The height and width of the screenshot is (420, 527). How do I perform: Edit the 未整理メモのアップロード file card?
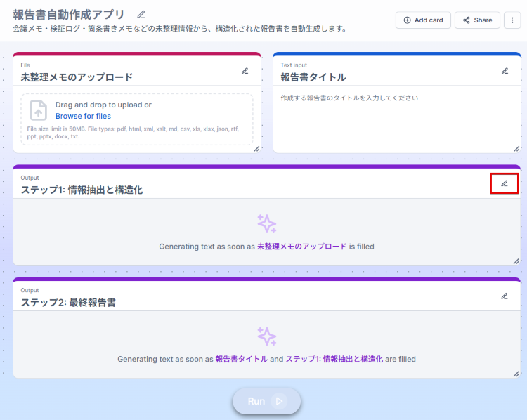[x=245, y=71]
